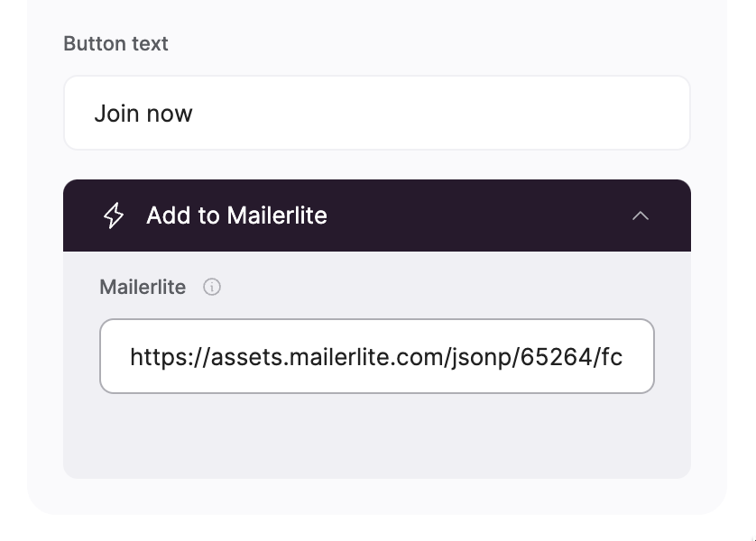Click the Join now button text value

[x=145, y=113]
